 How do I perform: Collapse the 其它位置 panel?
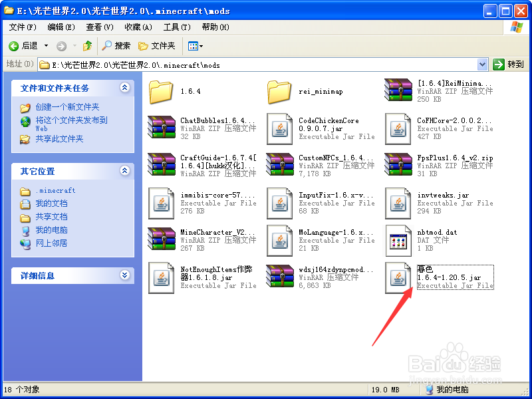pos(124,171)
